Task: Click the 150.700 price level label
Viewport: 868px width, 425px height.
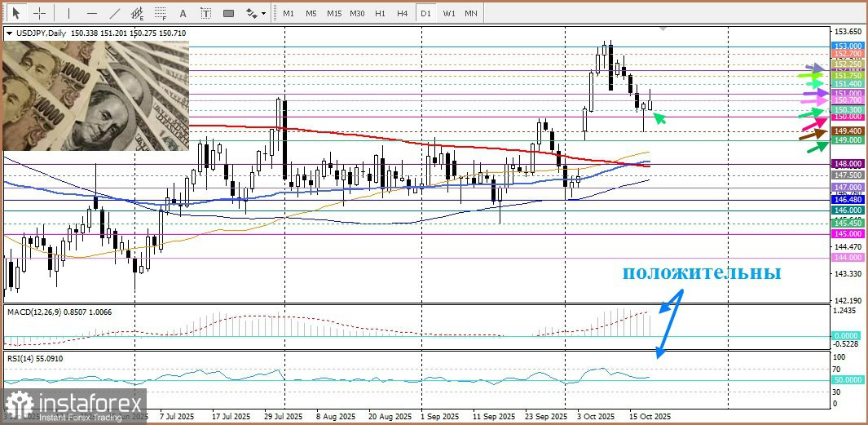Action: click(848, 100)
